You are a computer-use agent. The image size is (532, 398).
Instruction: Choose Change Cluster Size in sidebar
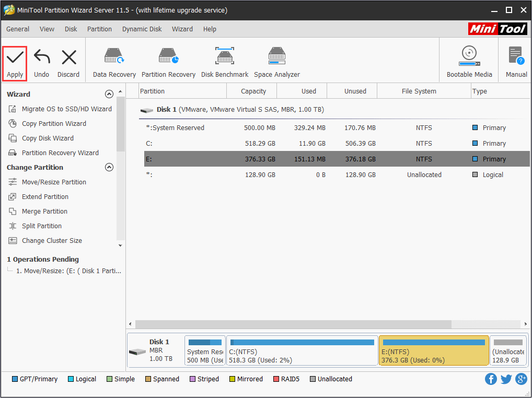tap(45, 240)
